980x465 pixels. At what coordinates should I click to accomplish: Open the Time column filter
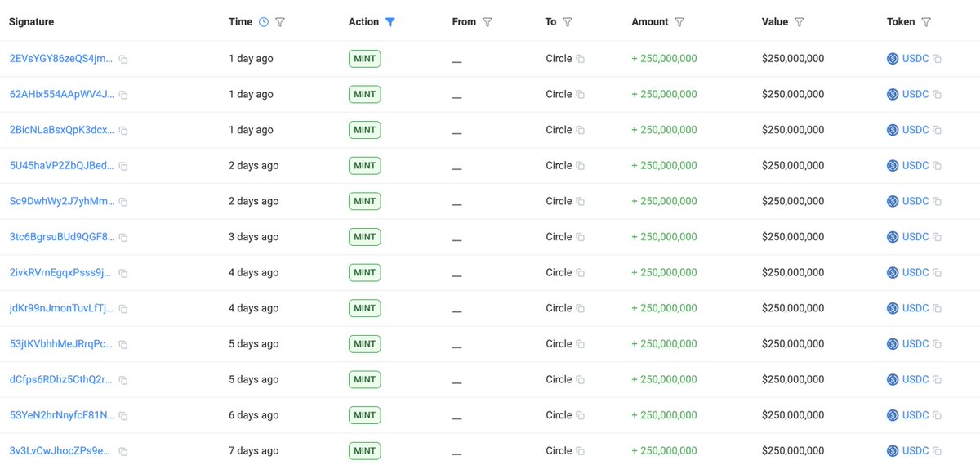pos(280,22)
